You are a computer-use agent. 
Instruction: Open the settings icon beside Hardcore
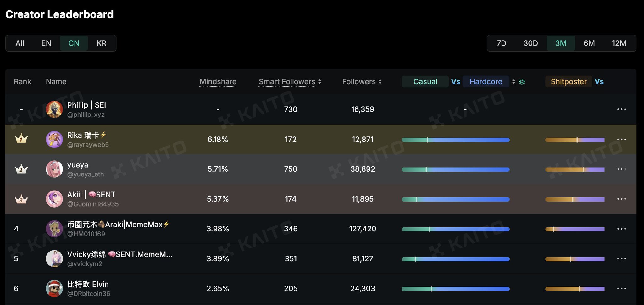pyautogui.click(x=522, y=82)
